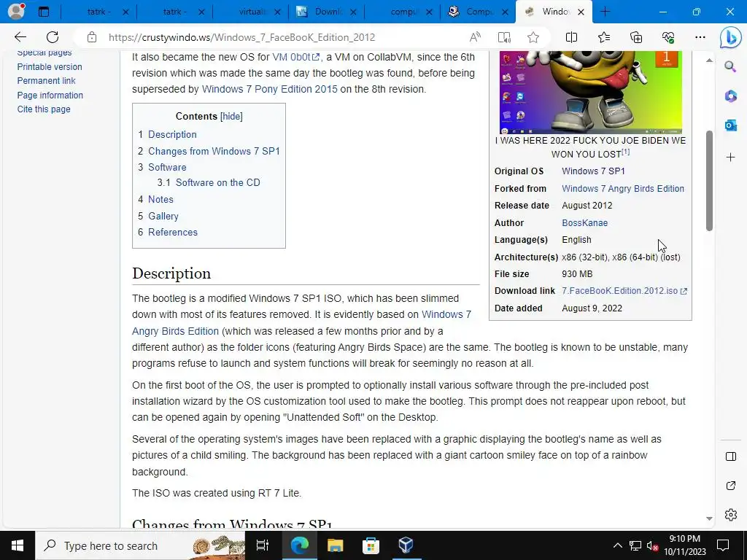Add a new sidebar app
747x560 pixels.
[x=730, y=157]
